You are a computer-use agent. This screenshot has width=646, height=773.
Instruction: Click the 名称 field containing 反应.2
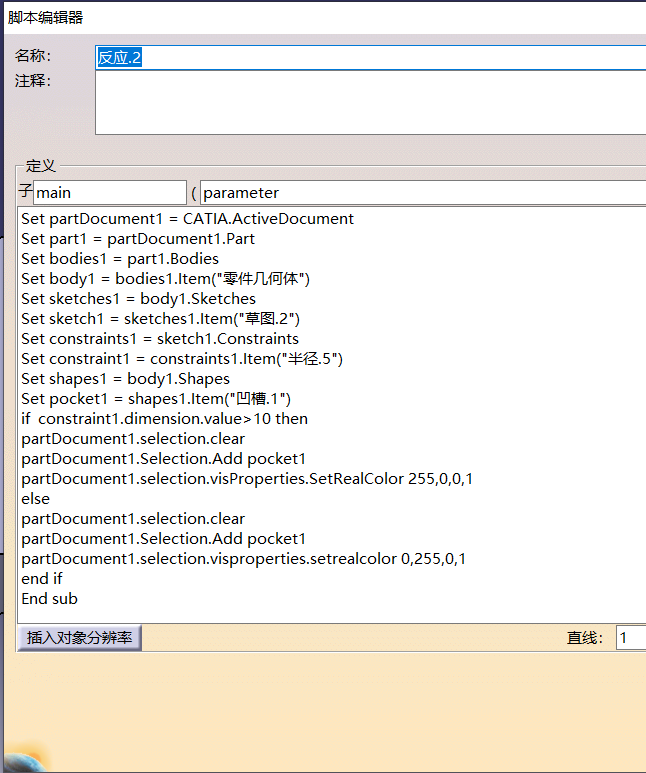pyautogui.click(x=370, y=58)
